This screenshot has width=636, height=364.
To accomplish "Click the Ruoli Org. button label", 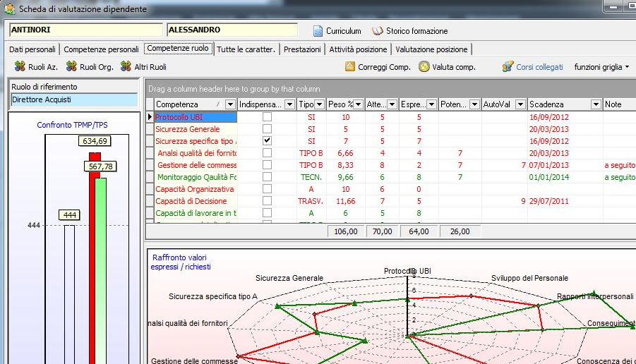I will (97, 67).
